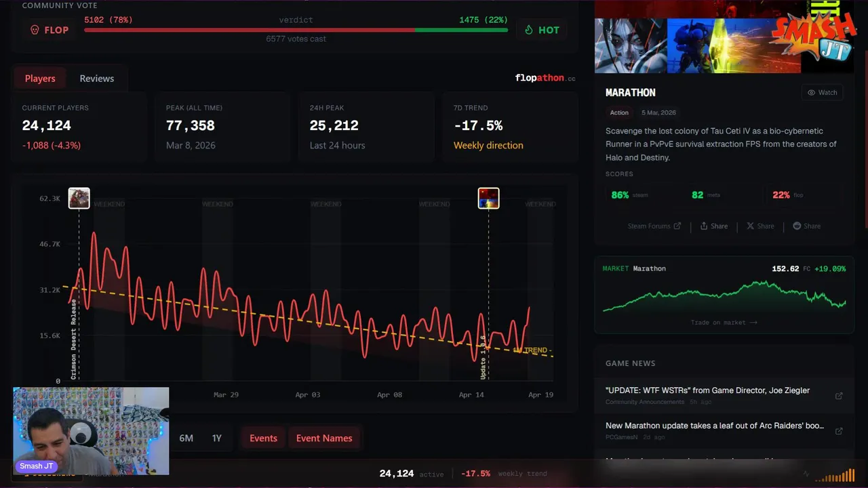This screenshot has height=488, width=868.
Task: Select the Action genre tag
Action: [x=619, y=113]
